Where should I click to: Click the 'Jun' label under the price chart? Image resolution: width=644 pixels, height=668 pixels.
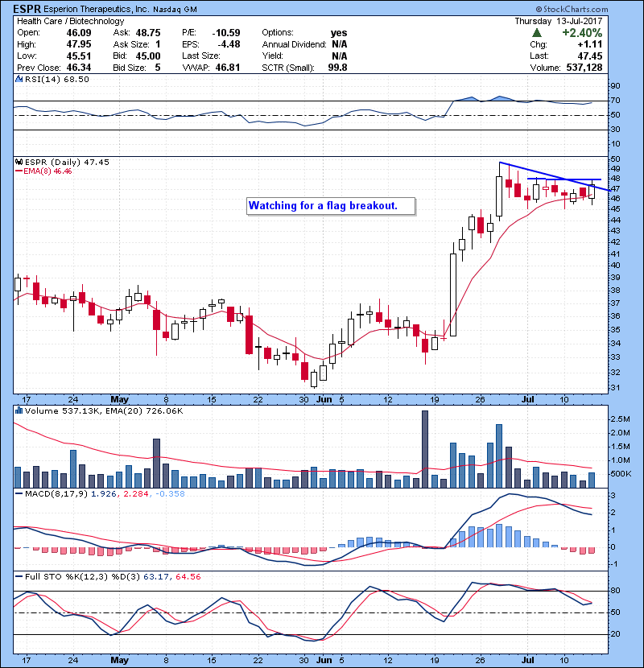324,399
